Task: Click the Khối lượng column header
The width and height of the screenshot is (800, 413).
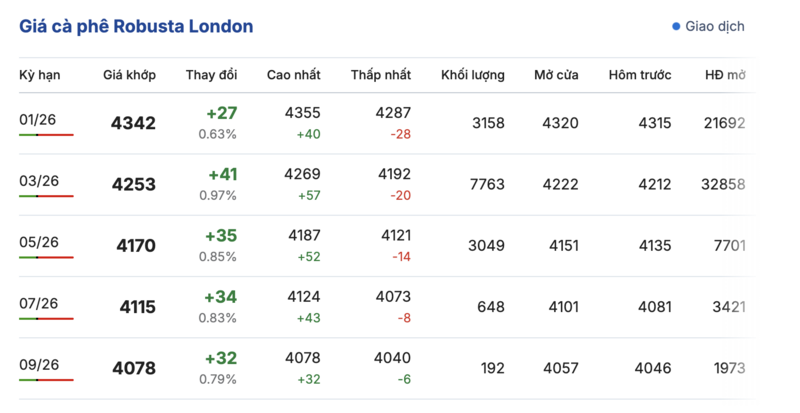Action: pyautogui.click(x=473, y=75)
